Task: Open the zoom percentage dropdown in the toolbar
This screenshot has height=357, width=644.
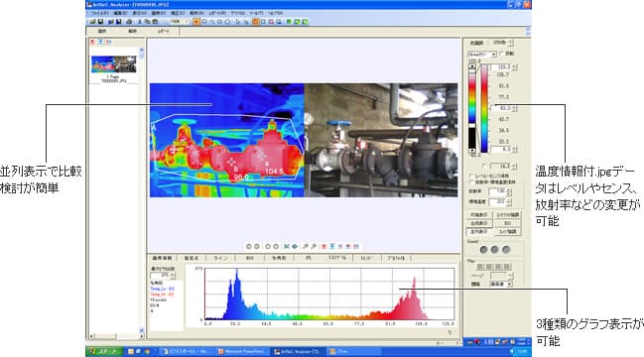Action: [x=179, y=22]
